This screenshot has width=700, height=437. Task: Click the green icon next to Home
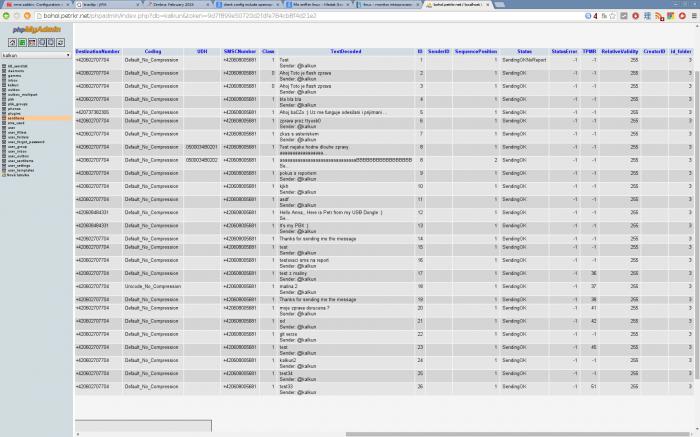pos(22,42)
